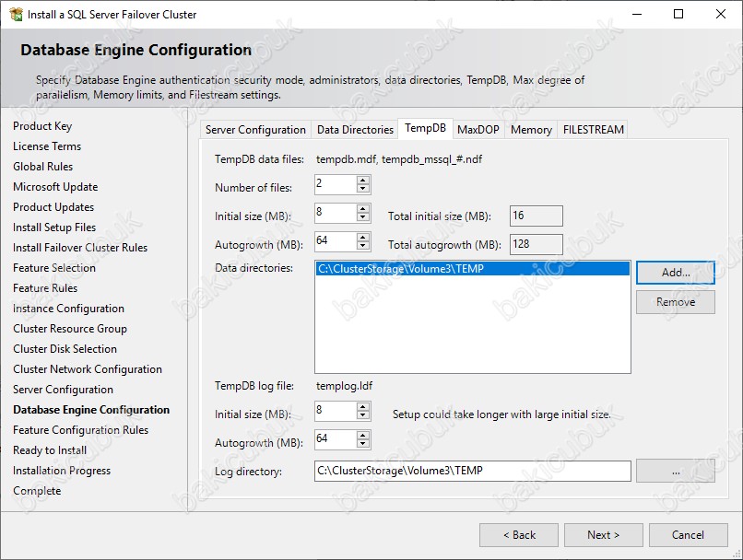Edit the log file Initial size field
Image resolution: width=743 pixels, height=560 pixels.
[336, 411]
